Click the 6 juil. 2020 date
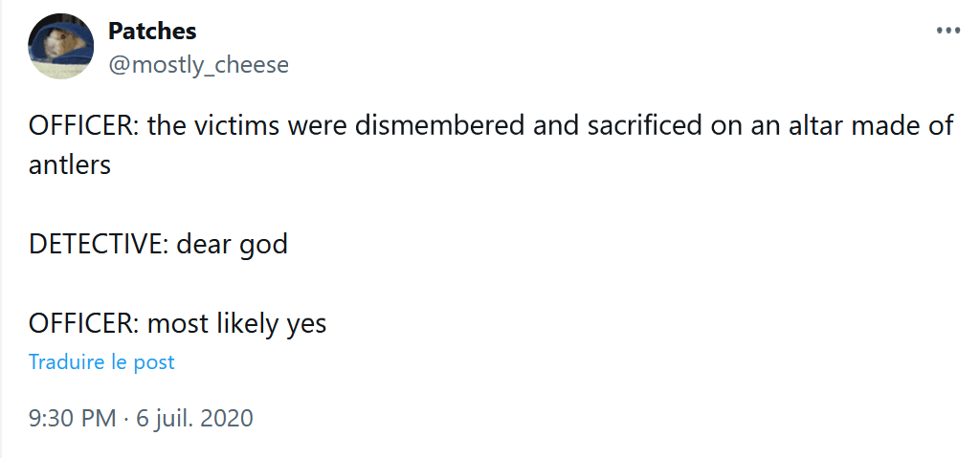This screenshot has width=980, height=458. coord(195,418)
